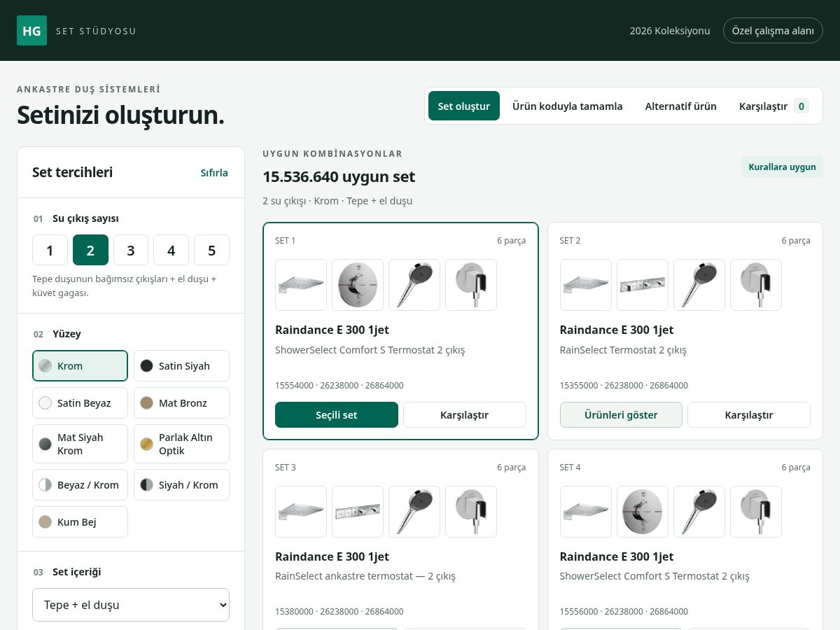Open Ürün koduyla tamamla tab
Screen dimensions: 840x630
[568, 106]
